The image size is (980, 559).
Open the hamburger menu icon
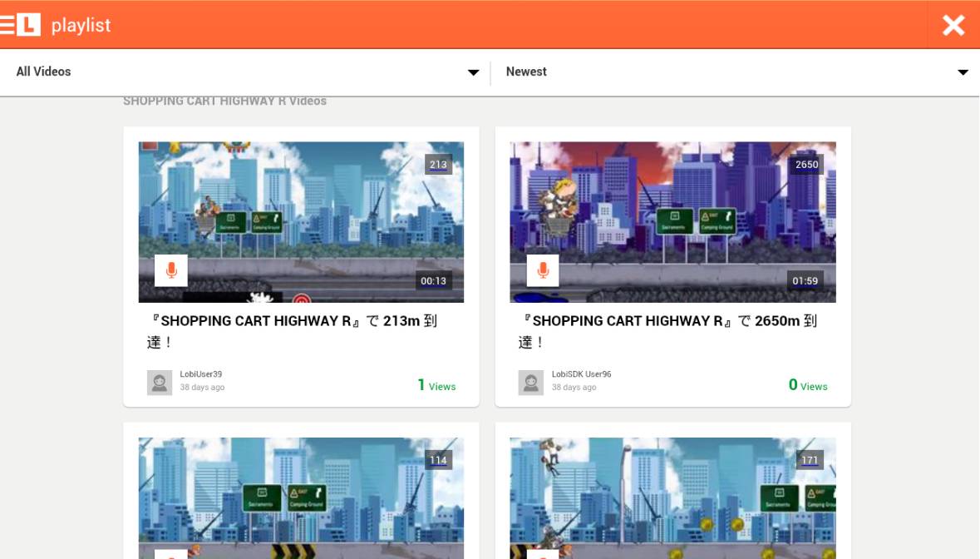7,25
